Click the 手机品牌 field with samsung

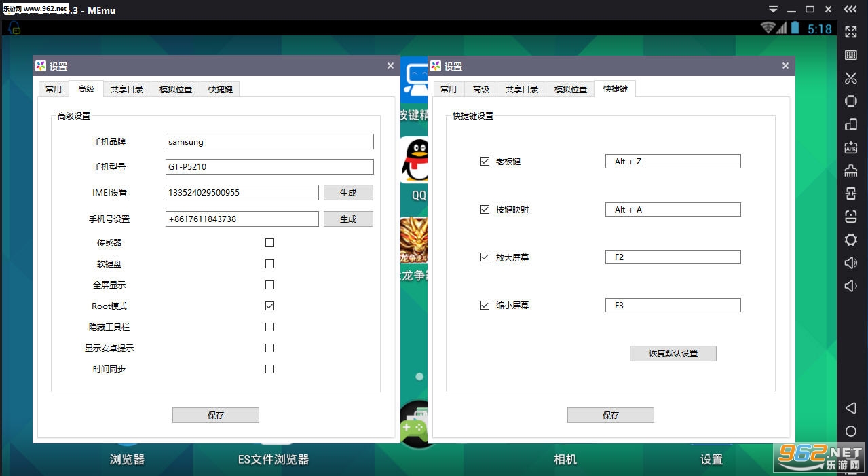click(x=269, y=141)
